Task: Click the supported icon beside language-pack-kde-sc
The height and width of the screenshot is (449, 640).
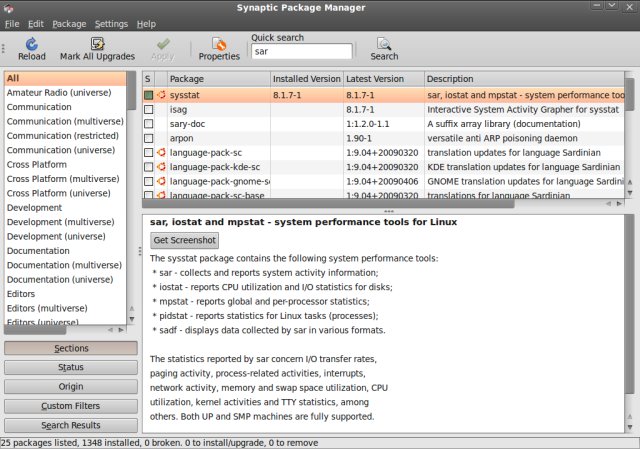Action: pyautogui.click(x=161, y=167)
